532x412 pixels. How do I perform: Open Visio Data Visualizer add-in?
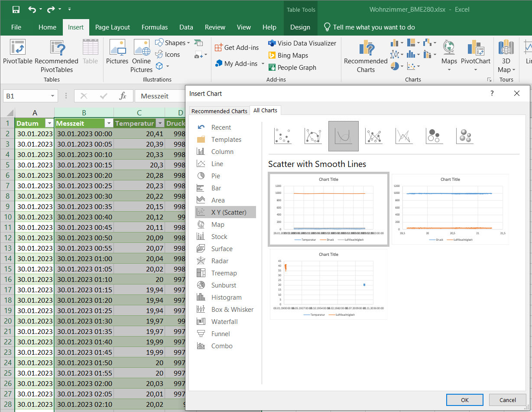[x=302, y=43]
